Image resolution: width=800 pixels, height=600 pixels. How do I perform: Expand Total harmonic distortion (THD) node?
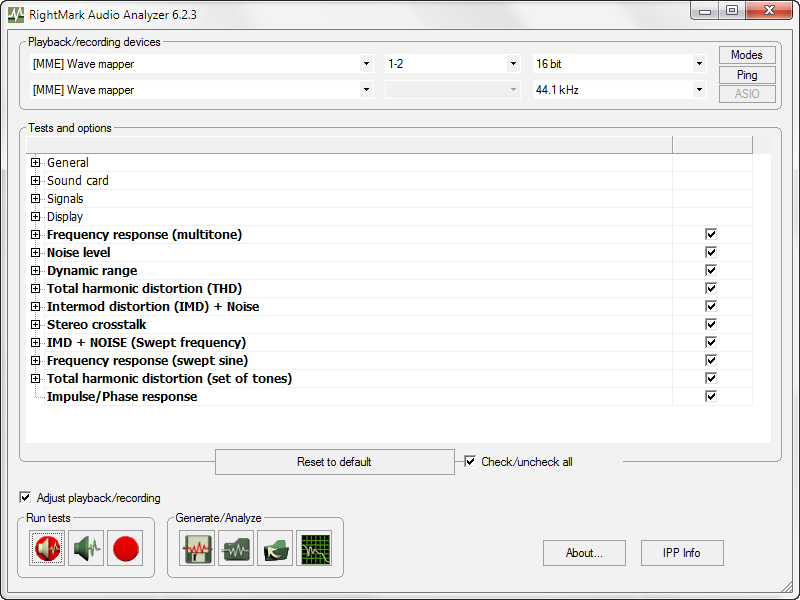35,288
